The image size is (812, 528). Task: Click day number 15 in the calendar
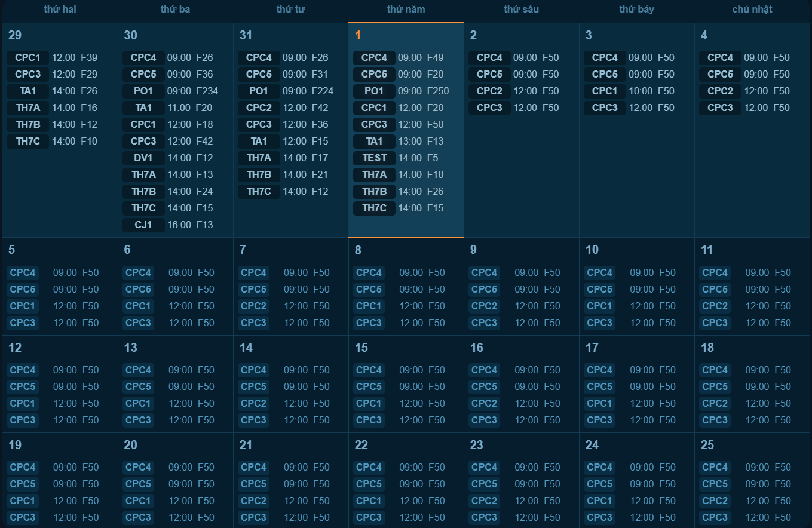point(361,348)
